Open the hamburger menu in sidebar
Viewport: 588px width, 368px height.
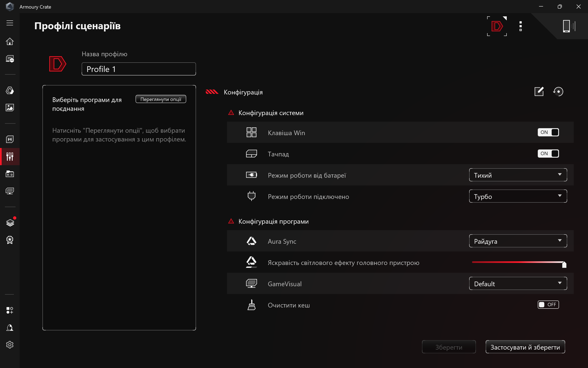coord(10,23)
